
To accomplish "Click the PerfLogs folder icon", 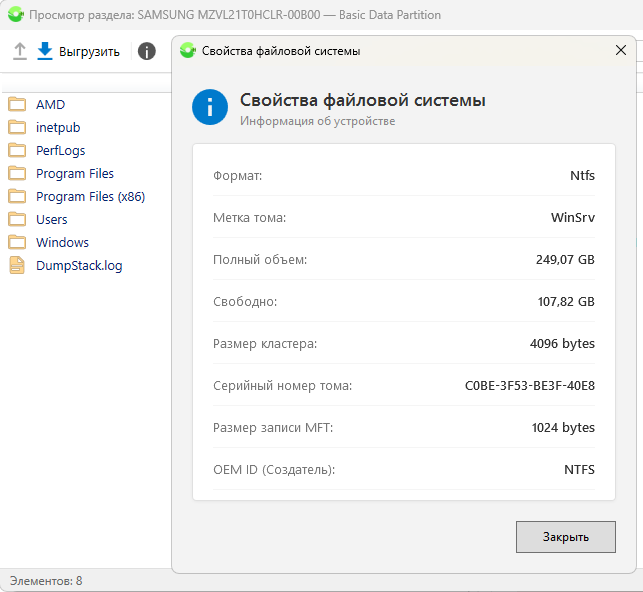I will (17, 150).
